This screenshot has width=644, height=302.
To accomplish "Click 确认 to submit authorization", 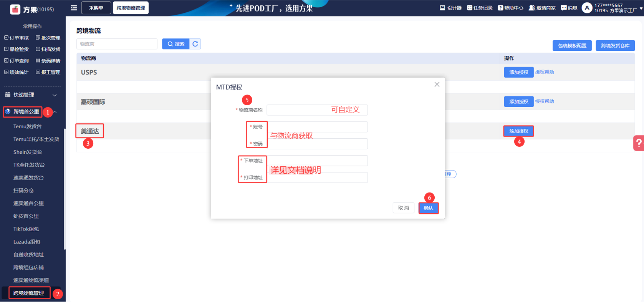I will [429, 208].
